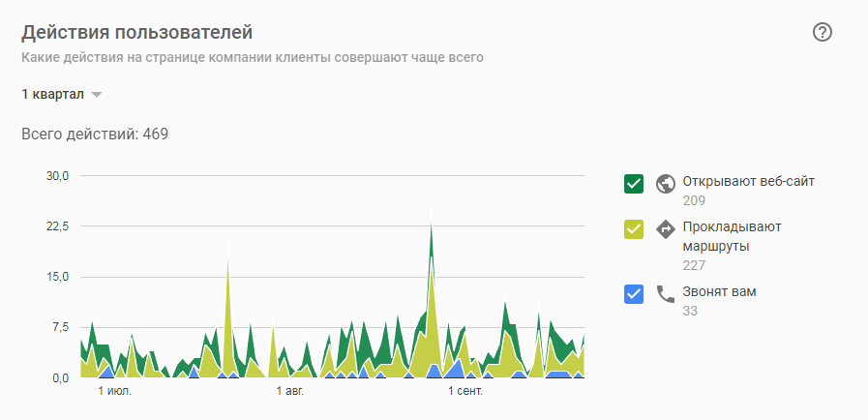This screenshot has height=420, width=868.
Task: Open the "1 квартал" period dropdown
Action: pos(53,94)
